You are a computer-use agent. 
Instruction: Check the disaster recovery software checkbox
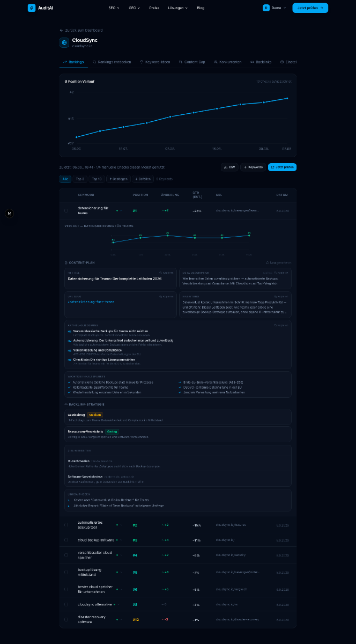click(x=66, y=619)
